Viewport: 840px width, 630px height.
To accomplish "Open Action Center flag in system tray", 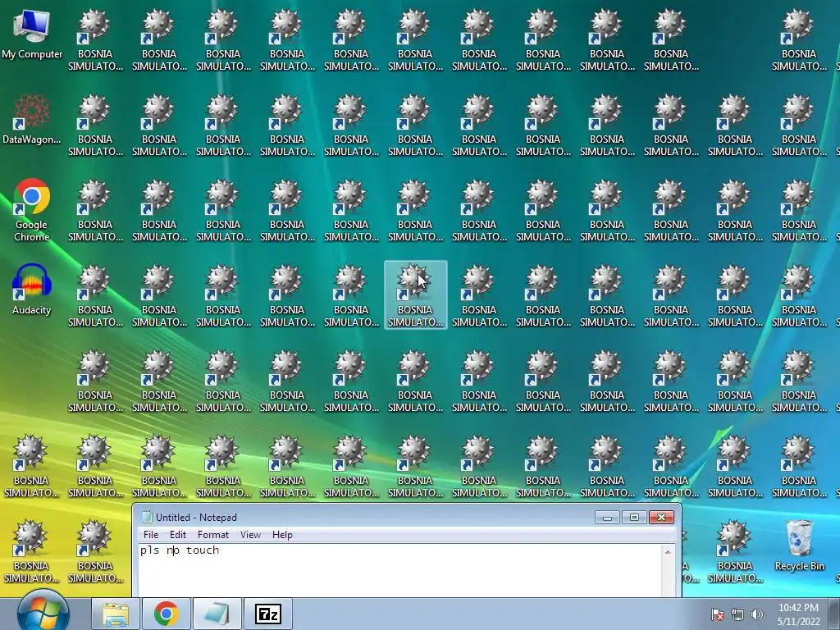I will pos(717,614).
